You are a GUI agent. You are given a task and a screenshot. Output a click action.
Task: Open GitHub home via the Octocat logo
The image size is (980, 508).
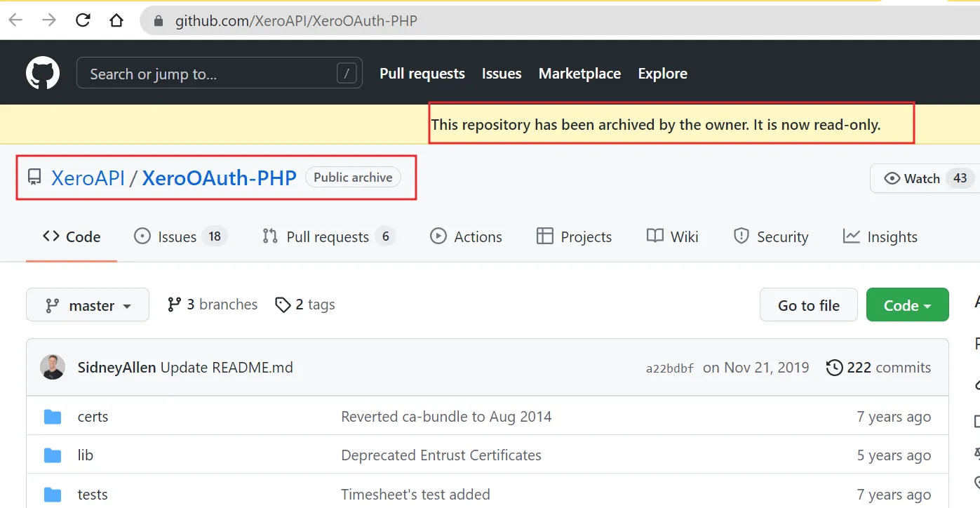(43, 73)
